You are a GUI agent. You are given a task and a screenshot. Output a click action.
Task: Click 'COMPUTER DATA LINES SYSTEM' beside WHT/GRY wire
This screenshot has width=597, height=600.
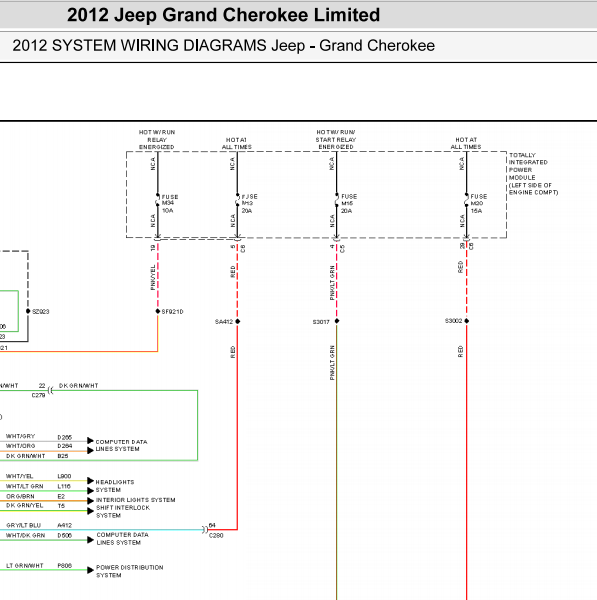121,445
